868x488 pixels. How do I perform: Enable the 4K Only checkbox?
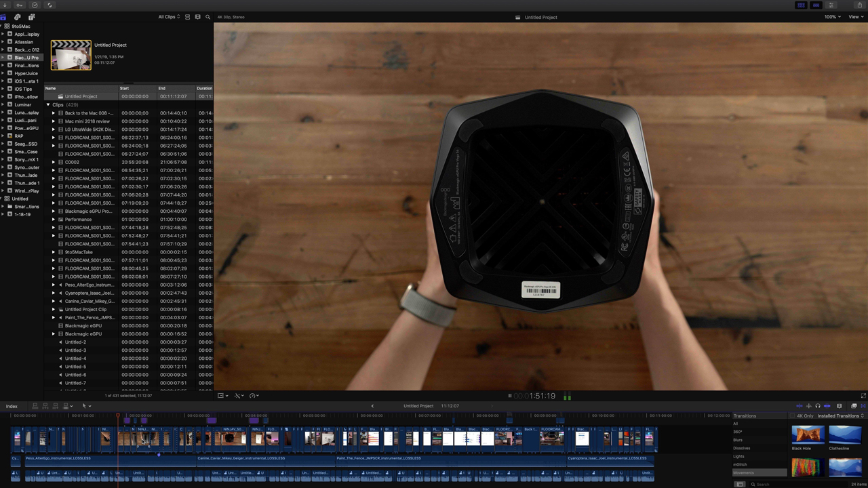(793, 416)
